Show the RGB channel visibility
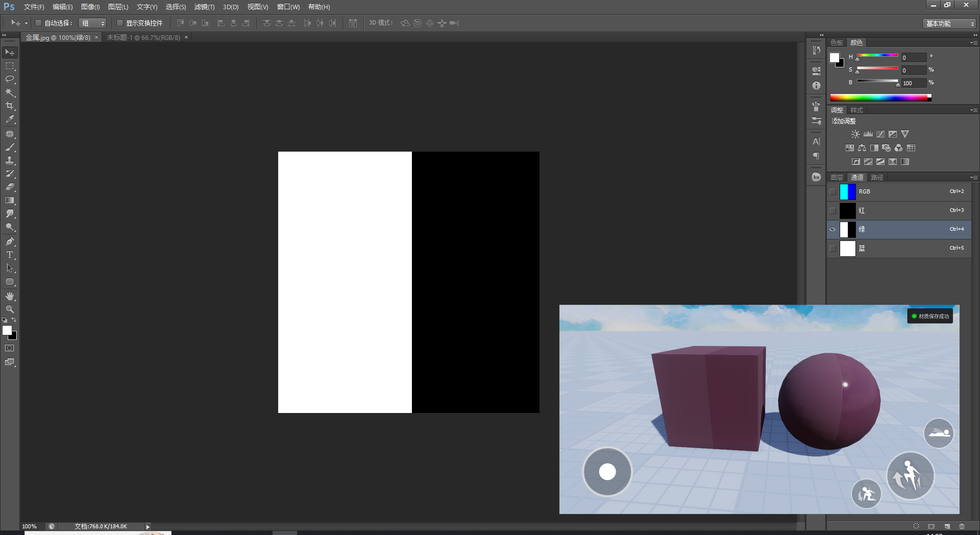This screenshot has width=980, height=535. [x=833, y=192]
